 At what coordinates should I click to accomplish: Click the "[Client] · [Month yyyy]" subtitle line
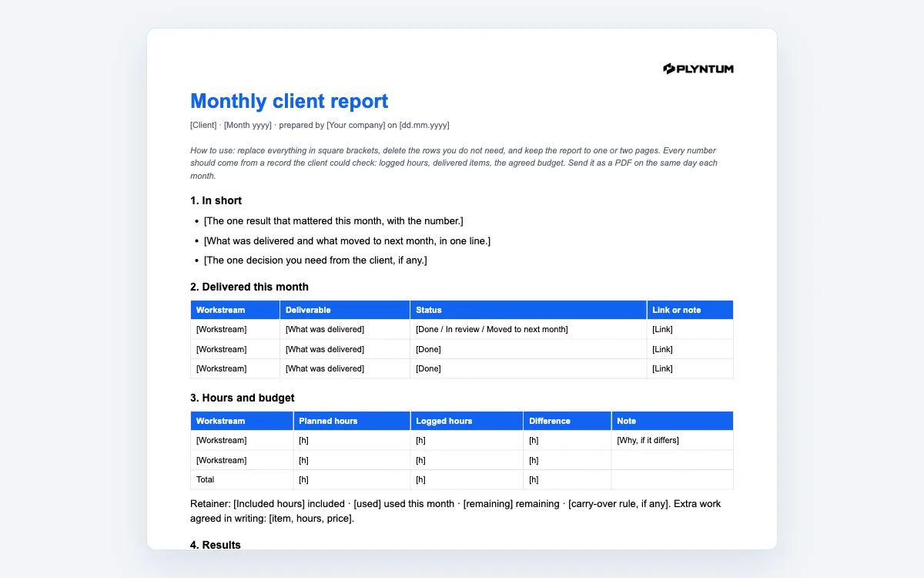pyautogui.click(x=320, y=125)
